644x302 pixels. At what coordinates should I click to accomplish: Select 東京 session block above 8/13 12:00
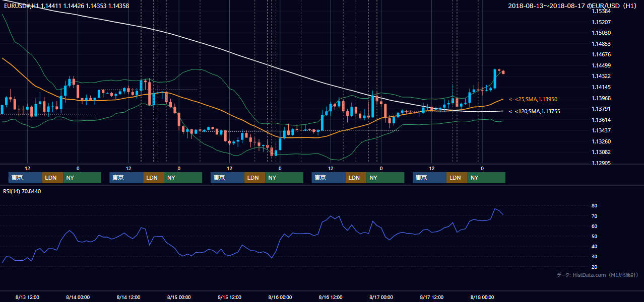point(25,178)
